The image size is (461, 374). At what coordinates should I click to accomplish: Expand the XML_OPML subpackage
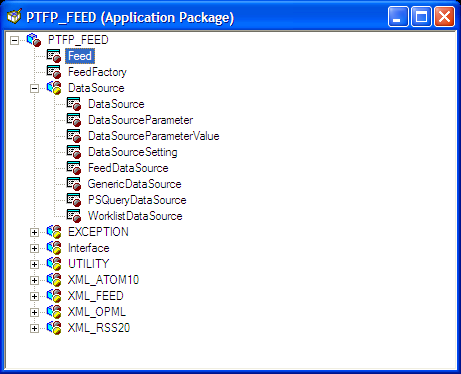[34, 313]
